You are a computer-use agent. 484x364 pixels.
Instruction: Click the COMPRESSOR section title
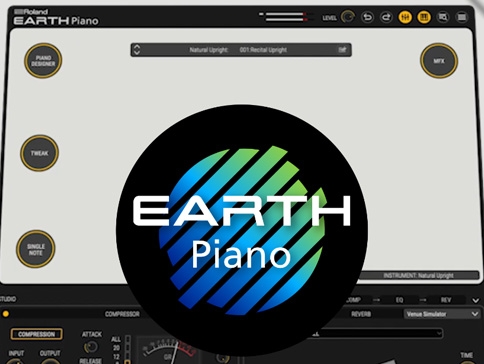tap(122, 314)
